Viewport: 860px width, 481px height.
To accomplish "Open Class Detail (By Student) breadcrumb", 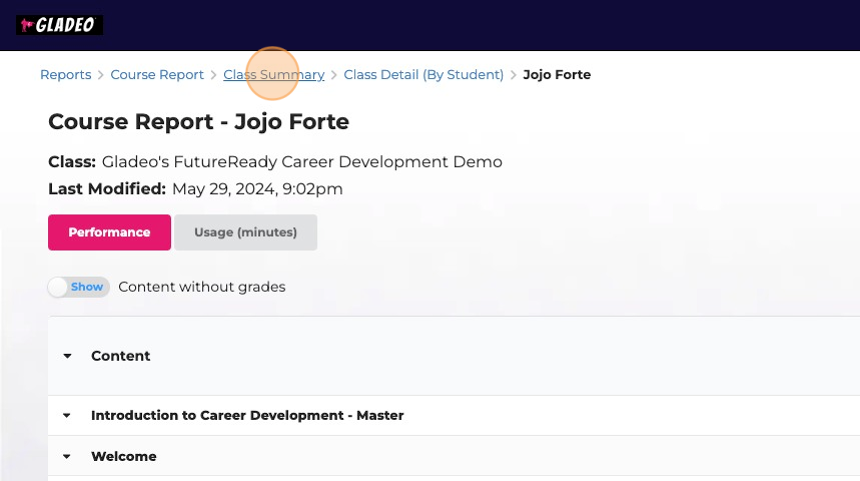I will [423, 75].
